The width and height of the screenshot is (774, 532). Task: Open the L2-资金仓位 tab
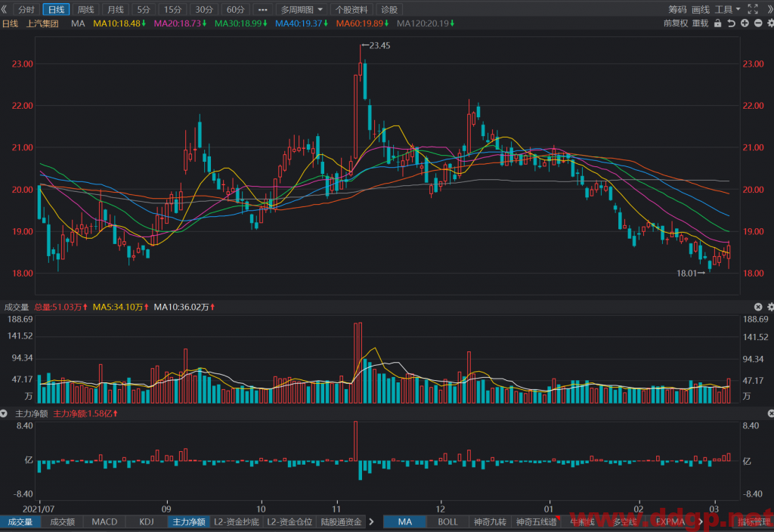click(x=289, y=521)
